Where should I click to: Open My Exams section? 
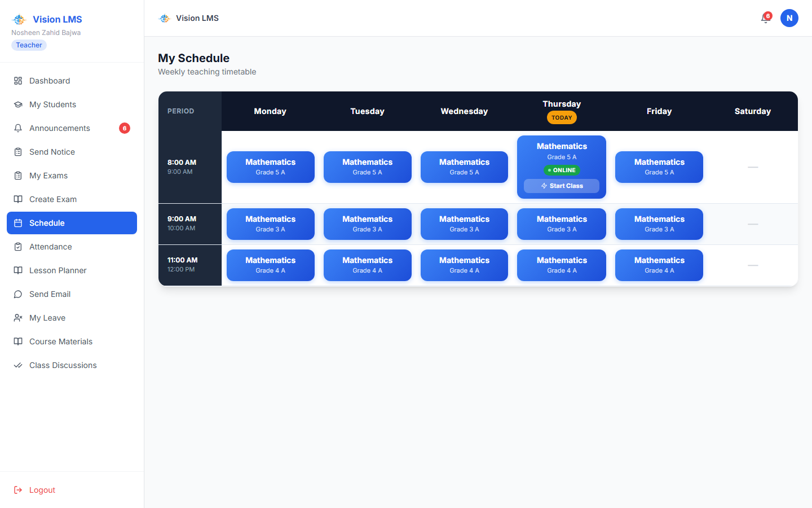pos(72,176)
